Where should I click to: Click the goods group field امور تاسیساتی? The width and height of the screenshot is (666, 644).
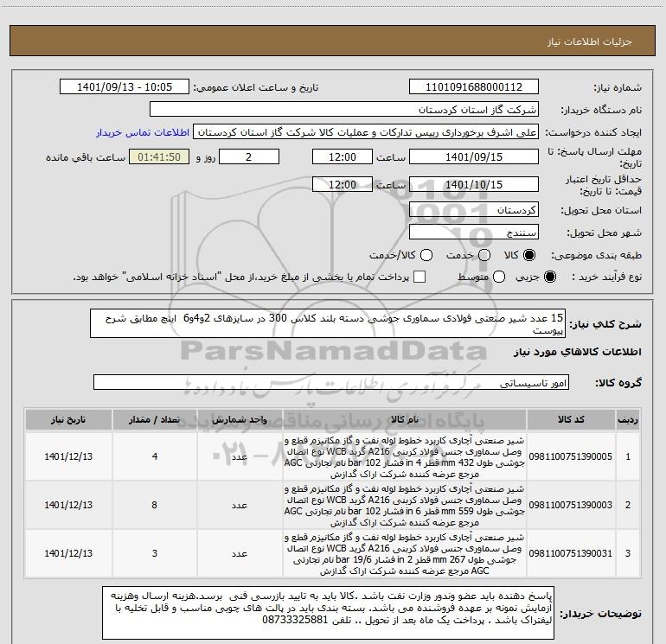(331, 382)
